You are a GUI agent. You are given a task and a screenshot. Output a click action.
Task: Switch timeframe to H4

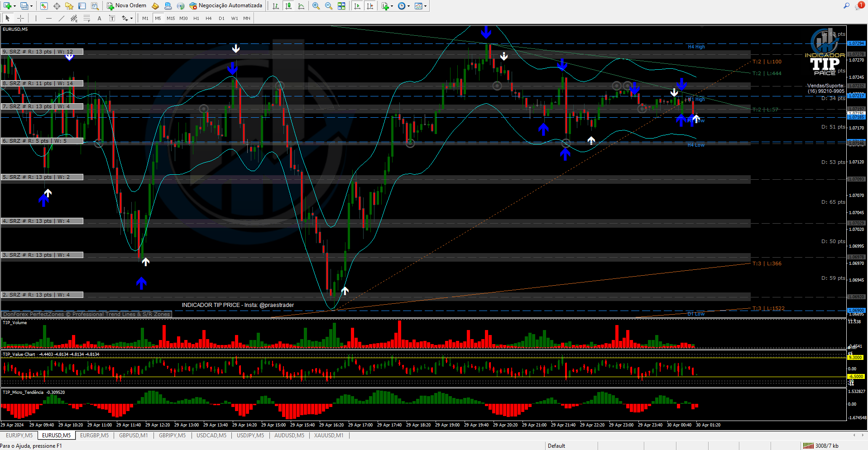click(x=209, y=19)
